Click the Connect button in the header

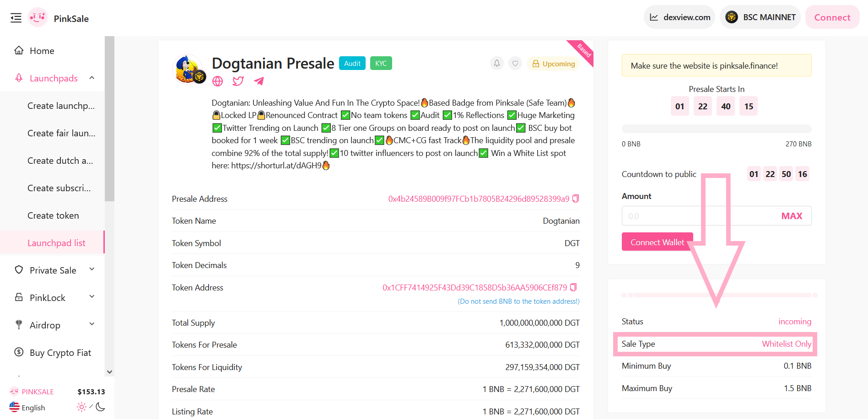tap(832, 17)
